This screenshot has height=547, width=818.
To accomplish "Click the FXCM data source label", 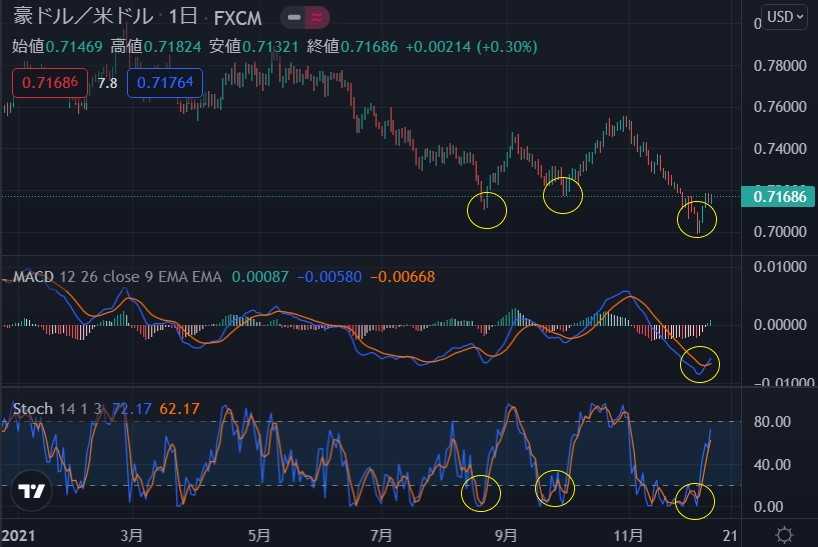I will 237,18.
